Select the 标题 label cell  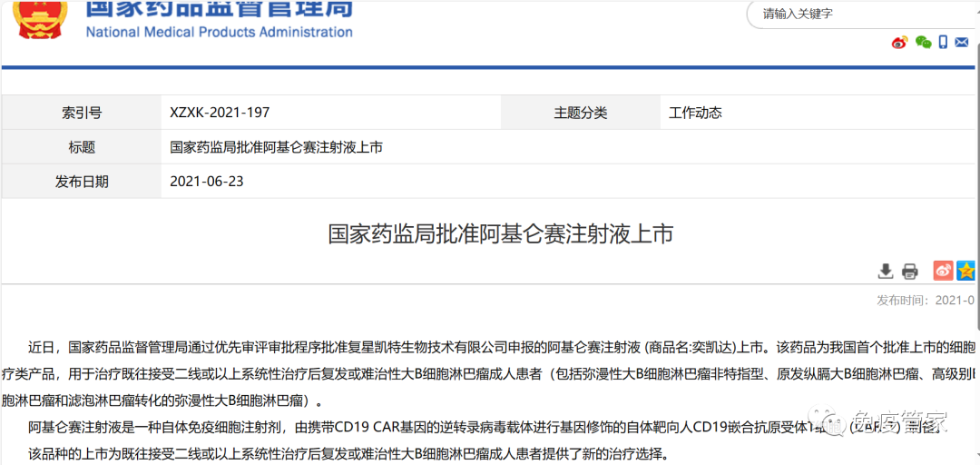(82, 147)
